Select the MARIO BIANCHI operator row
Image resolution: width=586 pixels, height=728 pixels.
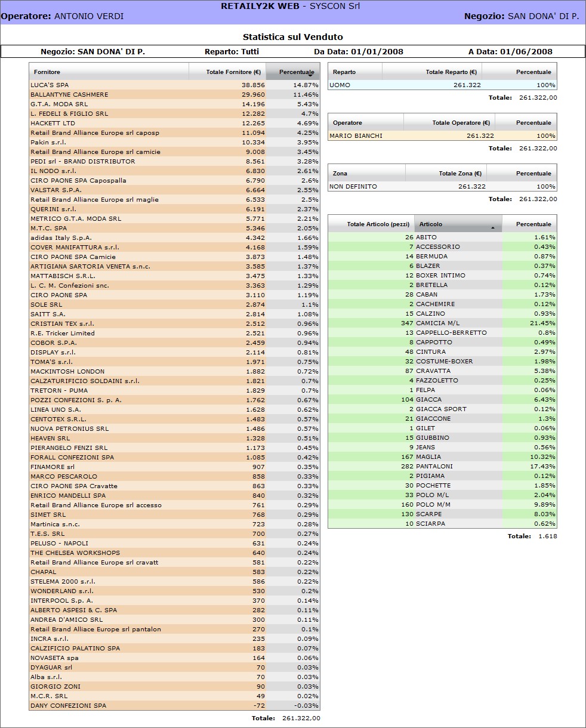click(442, 136)
